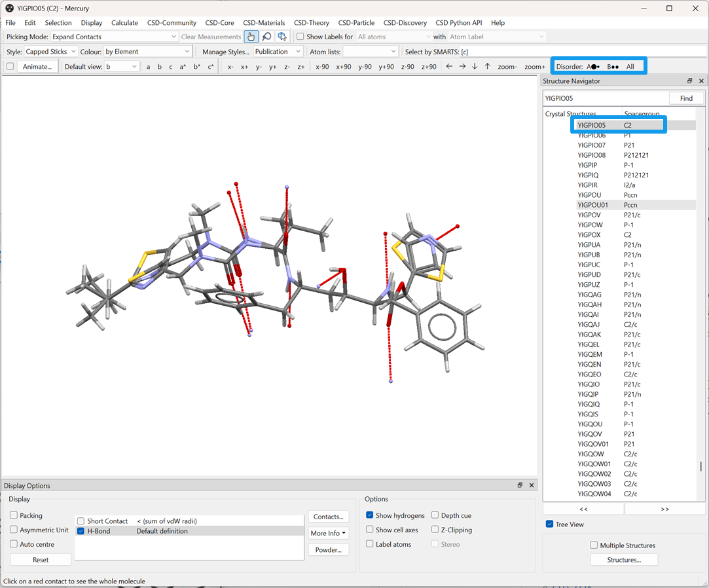Float the Structure Navigator panel
709x588 pixels.
pos(689,81)
